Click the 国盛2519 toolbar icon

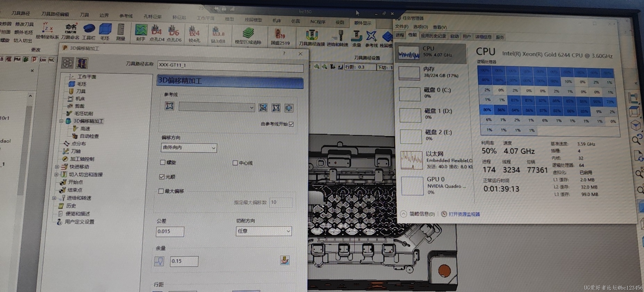point(280,34)
